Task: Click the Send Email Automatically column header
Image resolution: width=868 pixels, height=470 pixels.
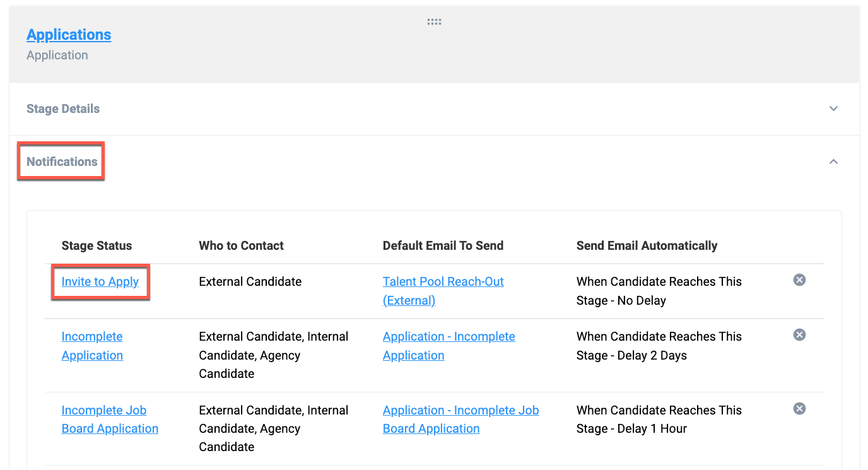Action: (647, 246)
